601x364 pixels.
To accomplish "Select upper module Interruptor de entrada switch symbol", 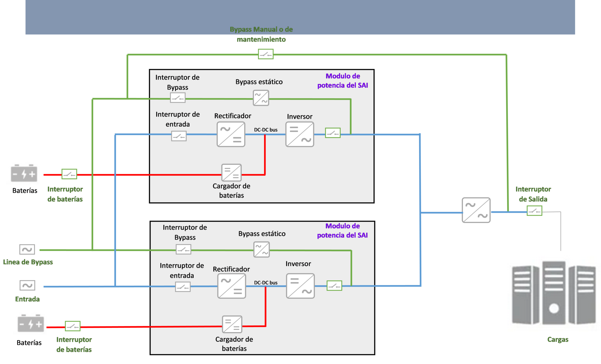I will click(179, 136).
